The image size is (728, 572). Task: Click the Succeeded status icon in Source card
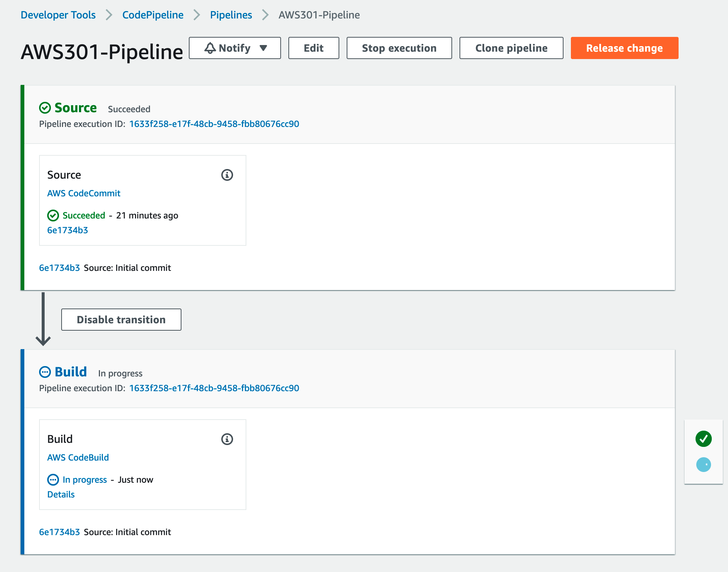(53, 216)
